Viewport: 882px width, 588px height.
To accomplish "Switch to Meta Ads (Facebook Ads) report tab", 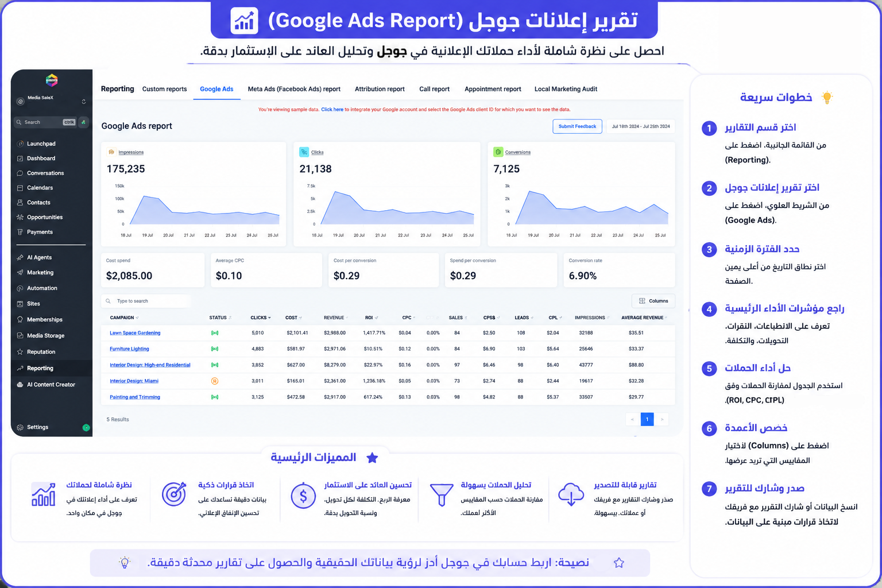I will (294, 89).
